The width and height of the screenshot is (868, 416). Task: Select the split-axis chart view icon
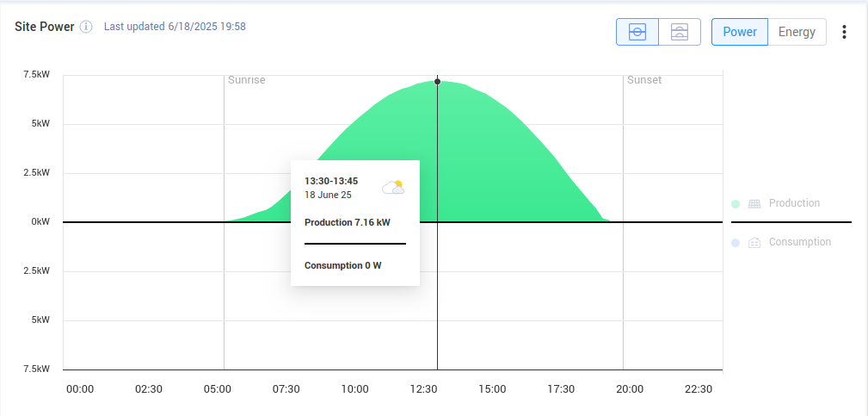tap(680, 32)
